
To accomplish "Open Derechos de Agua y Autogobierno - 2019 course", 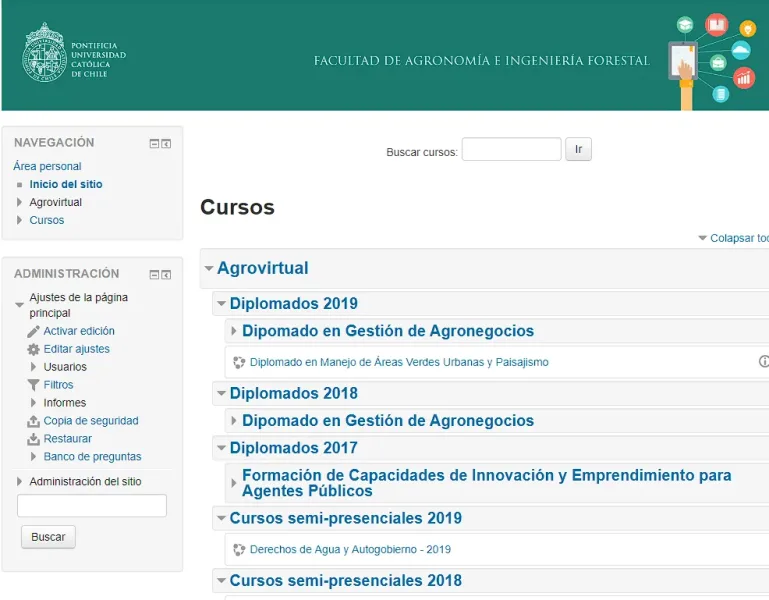I will coord(350,550).
